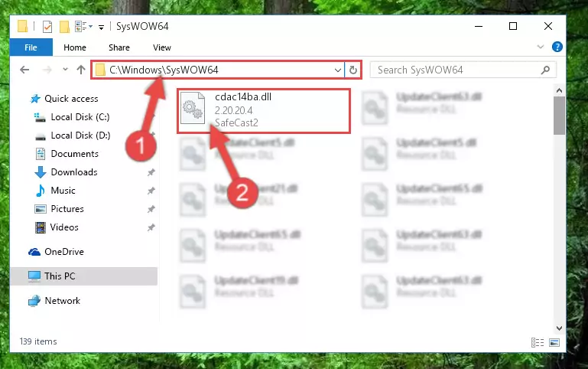Open Music folder in sidebar

pyautogui.click(x=63, y=191)
